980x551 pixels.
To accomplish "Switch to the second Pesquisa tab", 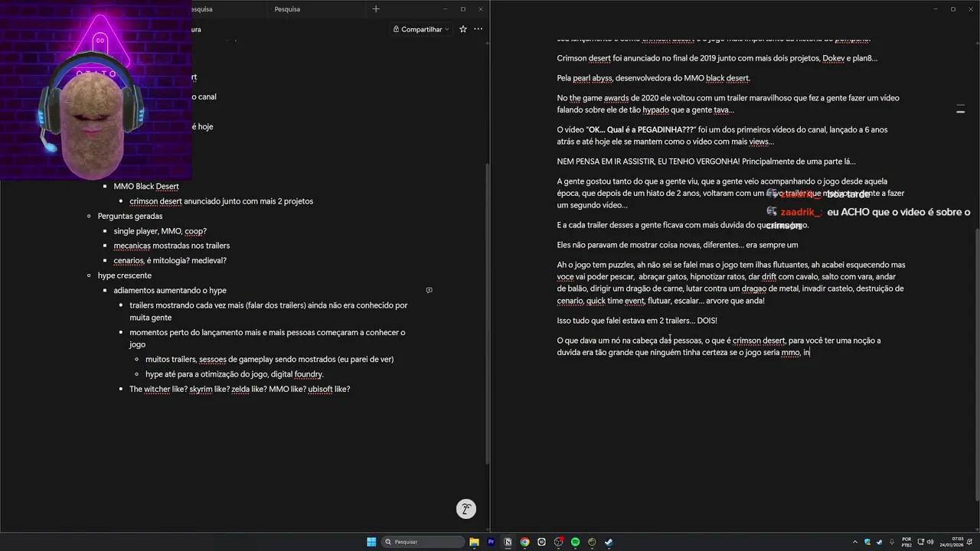I will (287, 9).
